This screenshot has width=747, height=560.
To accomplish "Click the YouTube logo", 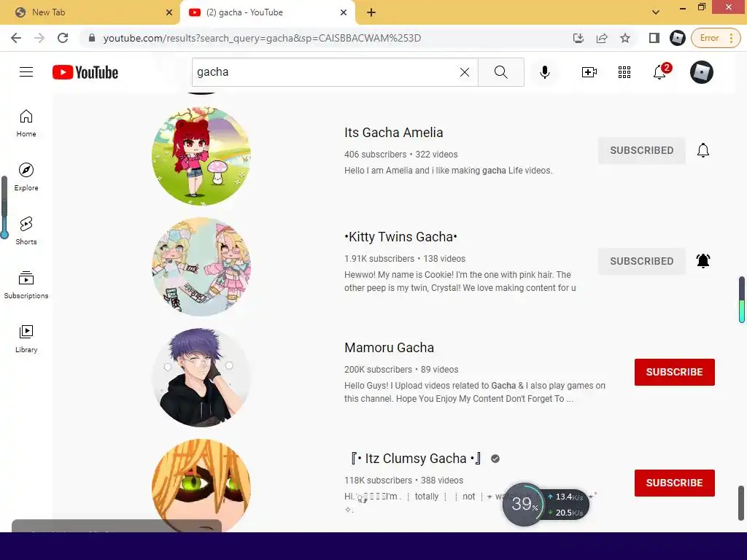I will (x=85, y=72).
